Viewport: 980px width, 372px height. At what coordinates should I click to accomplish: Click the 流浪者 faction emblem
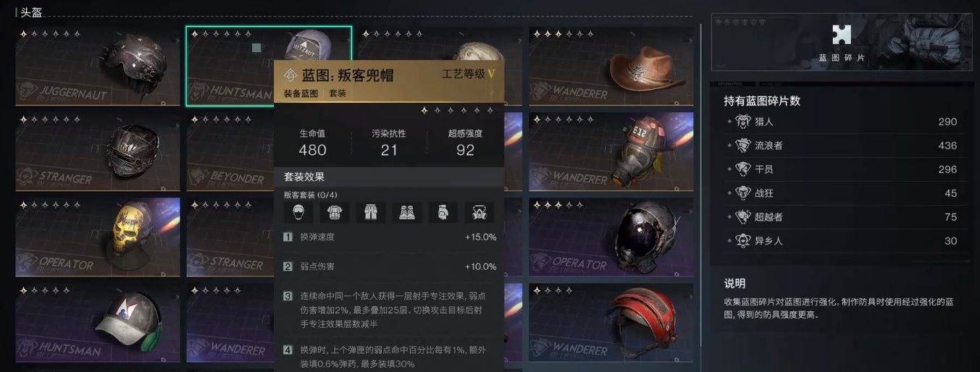742,145
